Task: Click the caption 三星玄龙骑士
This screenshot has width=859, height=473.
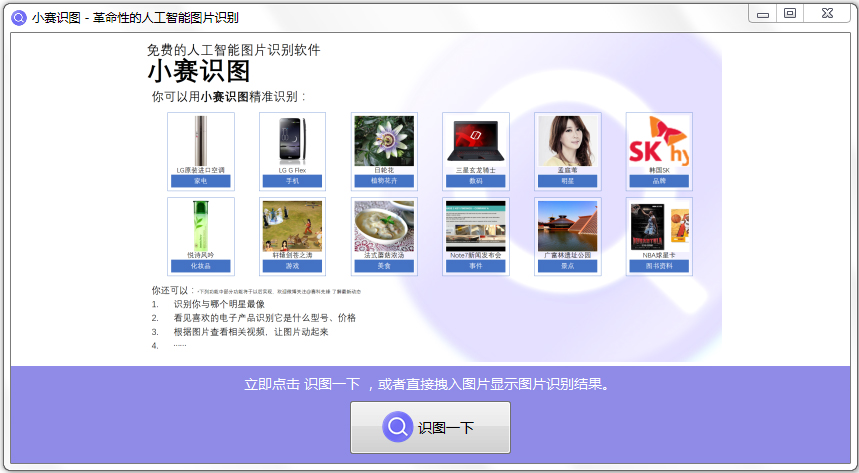Action: click(x=476, y=170)
